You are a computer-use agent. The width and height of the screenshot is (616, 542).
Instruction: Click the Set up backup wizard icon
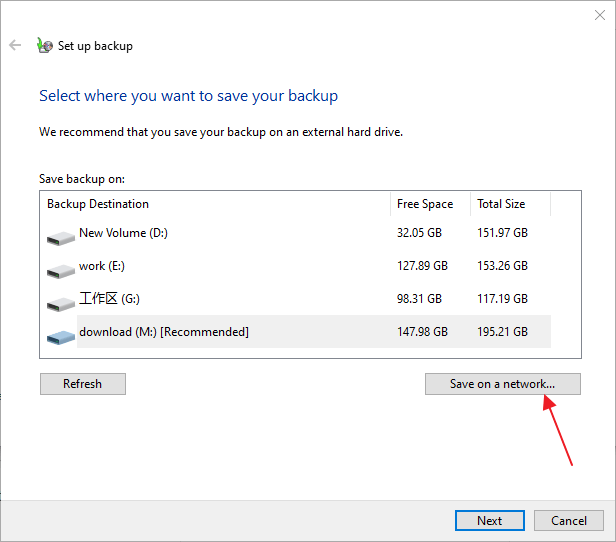pyautogui.click(x=44, y=45)
